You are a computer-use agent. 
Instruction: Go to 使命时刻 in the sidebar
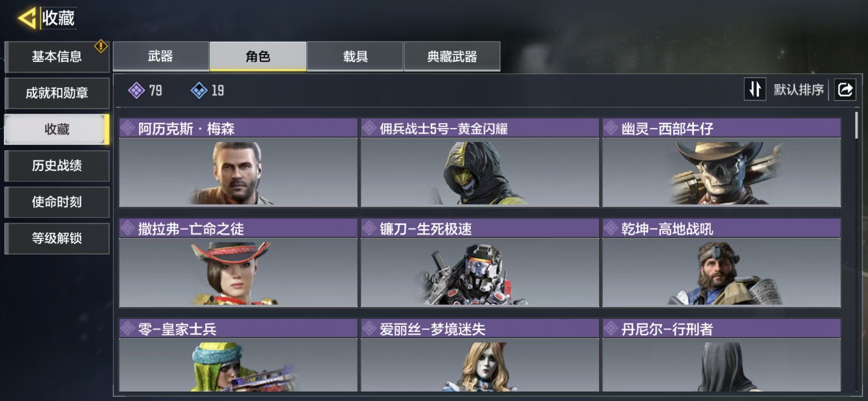(x=57, y=202)
